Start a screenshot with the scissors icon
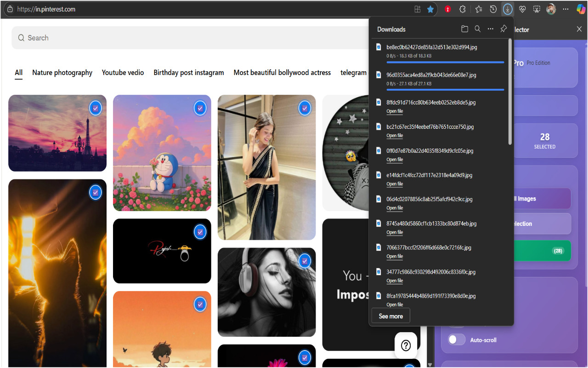Viewport: 588px width, 368px height. tap(537, 9)
